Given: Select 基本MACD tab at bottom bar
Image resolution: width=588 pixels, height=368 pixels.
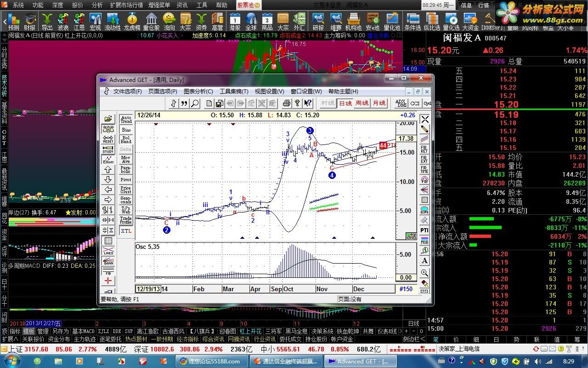Looking at the screenshot, I should click(84, 331).
